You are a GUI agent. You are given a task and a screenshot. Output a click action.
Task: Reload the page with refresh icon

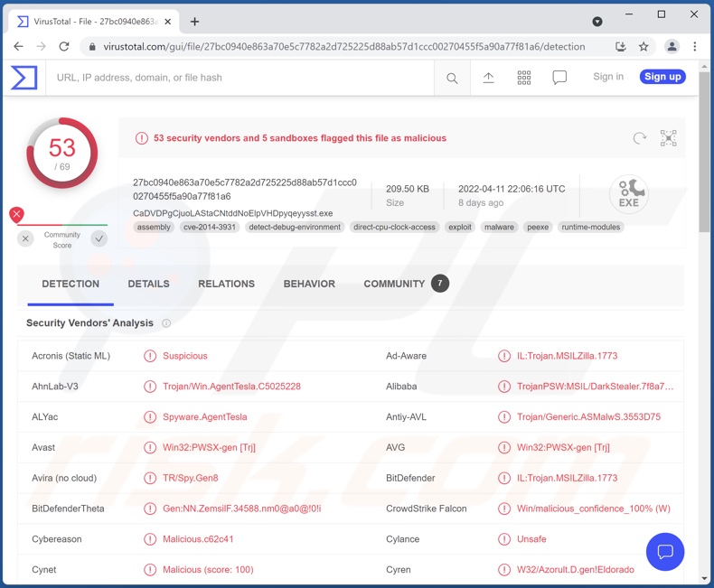[64, 46]
